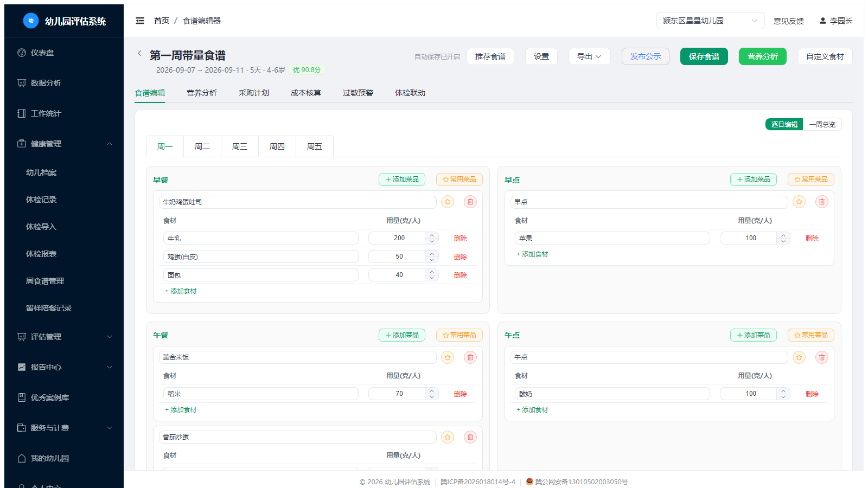Select the 周三 day tab

coord(240,146)
